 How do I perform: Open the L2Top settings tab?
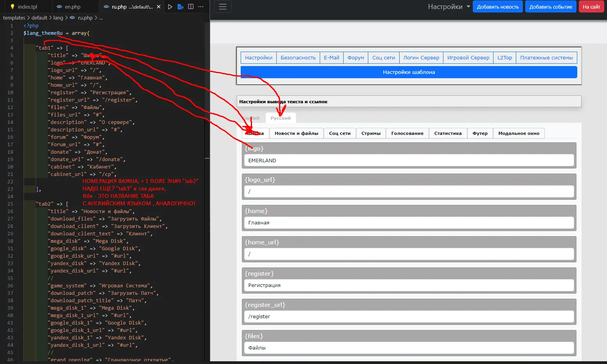click(x=505, y=58)
